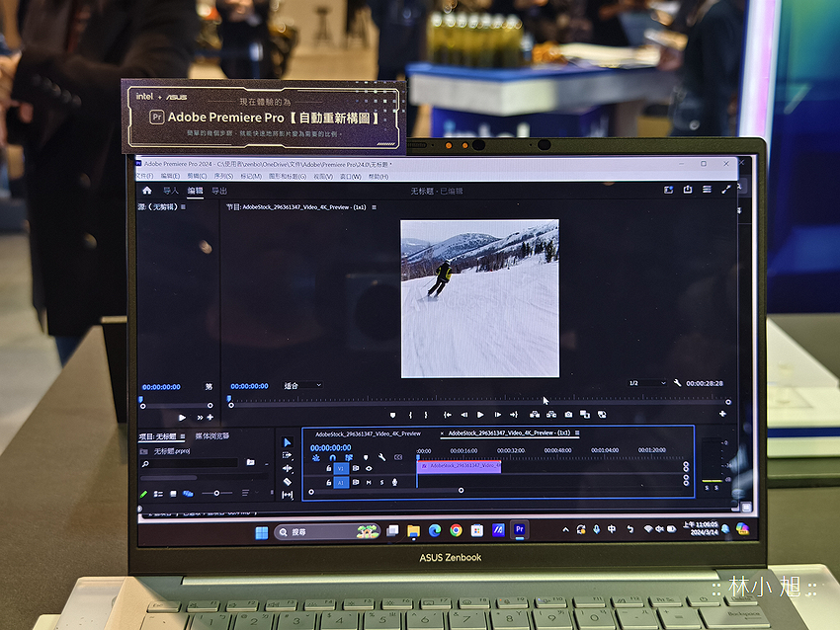Screen dimensions: 840x630
Task: Select the Slip tool
Action: tap(288, 495)
